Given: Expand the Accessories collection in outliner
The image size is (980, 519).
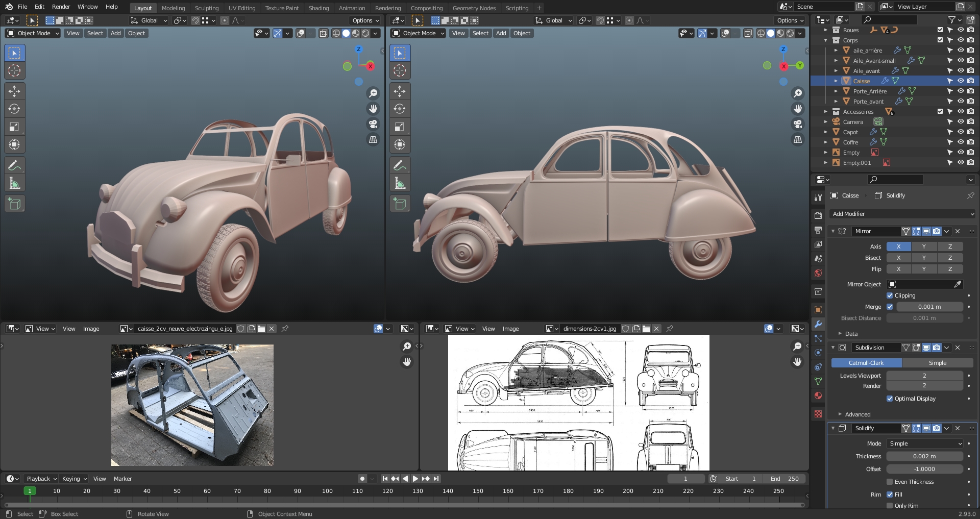Looking at the screenshot, I should [x=826, y=112].
